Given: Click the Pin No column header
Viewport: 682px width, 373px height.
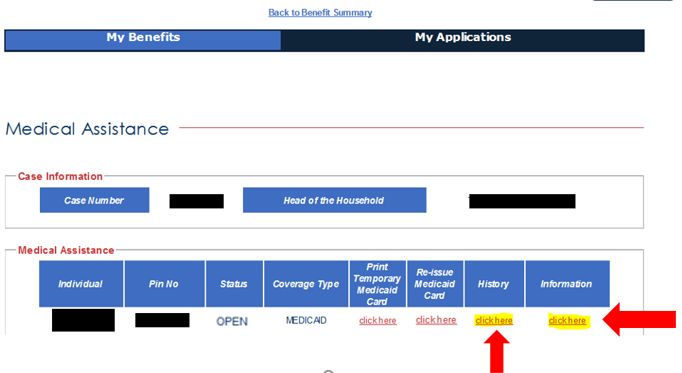Looking at the screenshot, I should pyautogui.click(x=164, y=284).
